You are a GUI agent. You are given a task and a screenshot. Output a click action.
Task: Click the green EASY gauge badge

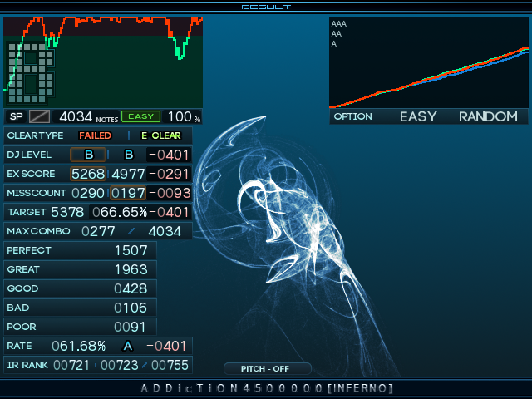pyautogui.click(x=140, y=116)
